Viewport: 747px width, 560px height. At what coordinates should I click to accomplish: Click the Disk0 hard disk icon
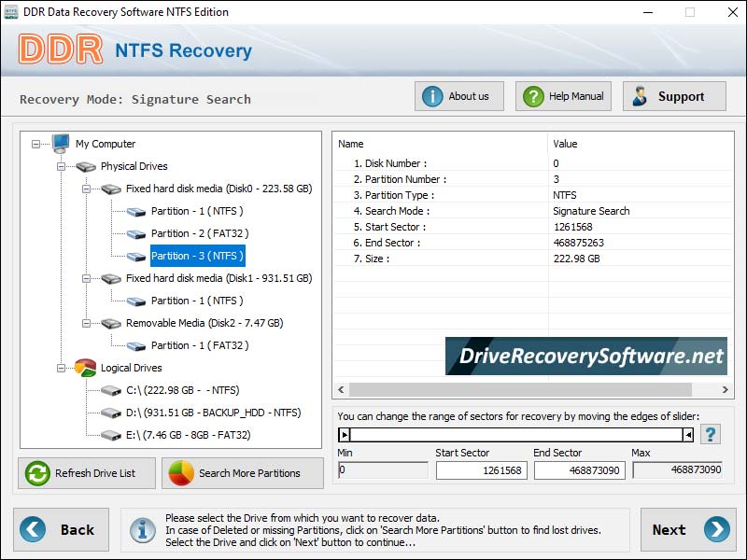coord(111,189)
